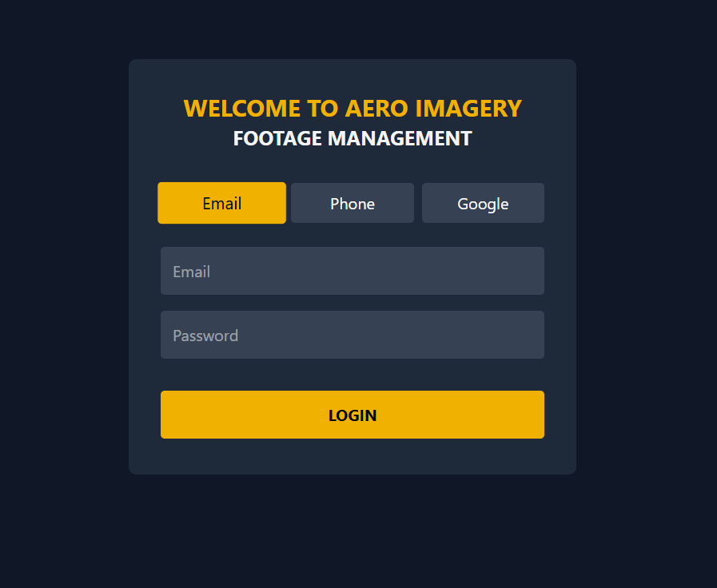
Task: Submit credentials with the LOGIN button
Action: (353, 415)
